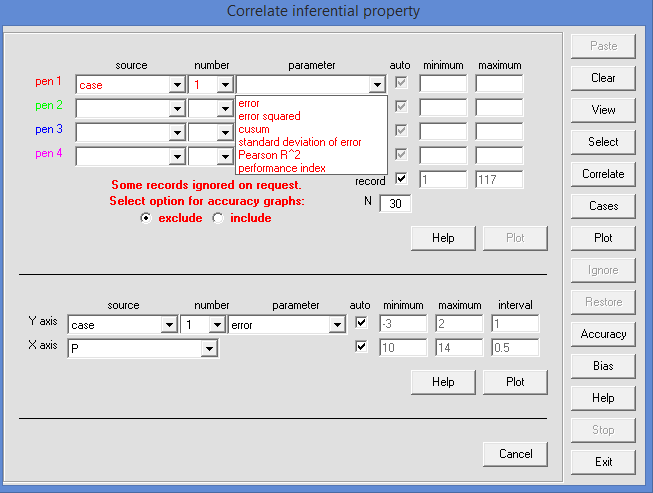Click pen 1 minimum input field
The height and width of the screenshot is (493, 653).
(443, 84)
